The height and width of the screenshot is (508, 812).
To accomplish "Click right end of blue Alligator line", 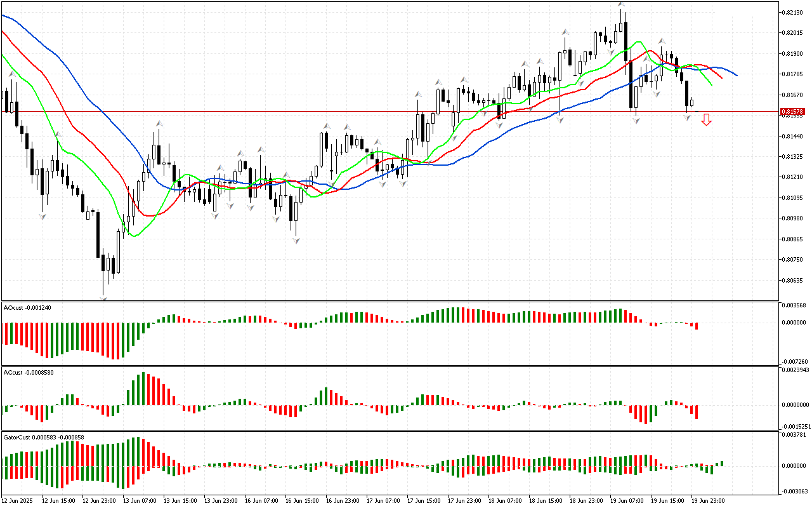I will (x=736, y=75).
